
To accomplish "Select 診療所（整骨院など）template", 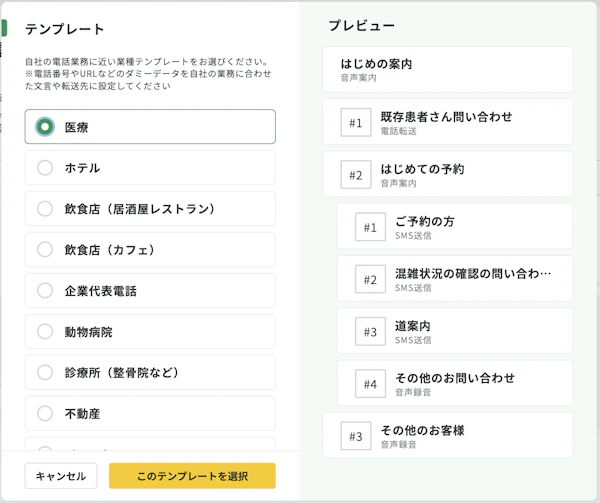I will click(45, 372).
